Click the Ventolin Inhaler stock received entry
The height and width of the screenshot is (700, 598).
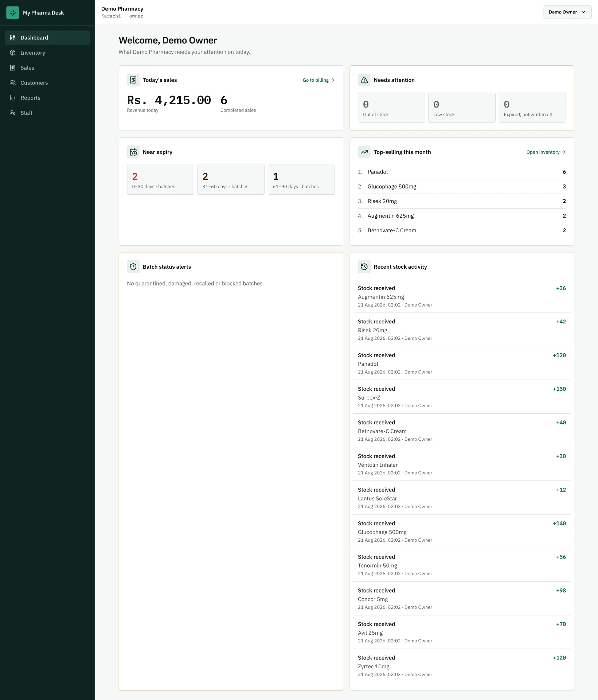click(x=462, y=464)
